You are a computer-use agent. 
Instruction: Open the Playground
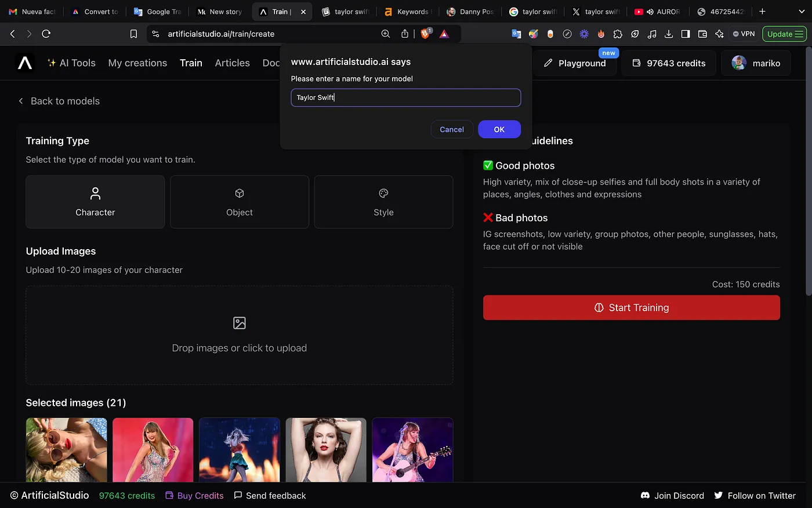pyautogui.click(x=575, y=63)
